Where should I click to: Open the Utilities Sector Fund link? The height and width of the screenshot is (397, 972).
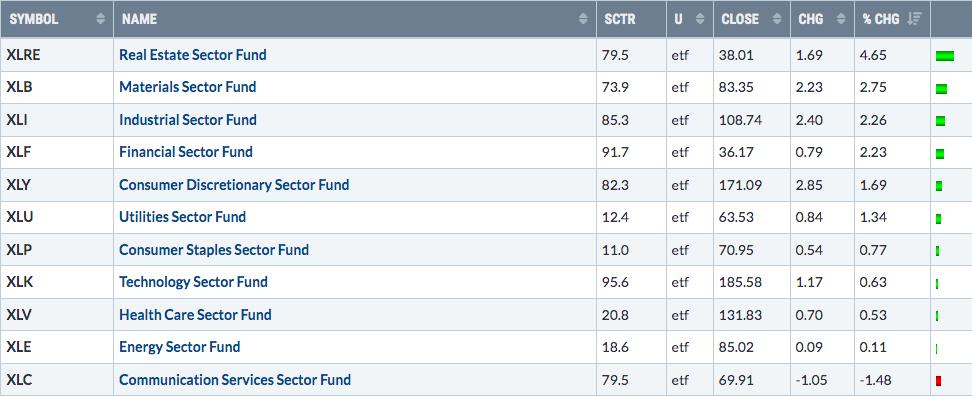click(x=183, y=217)
